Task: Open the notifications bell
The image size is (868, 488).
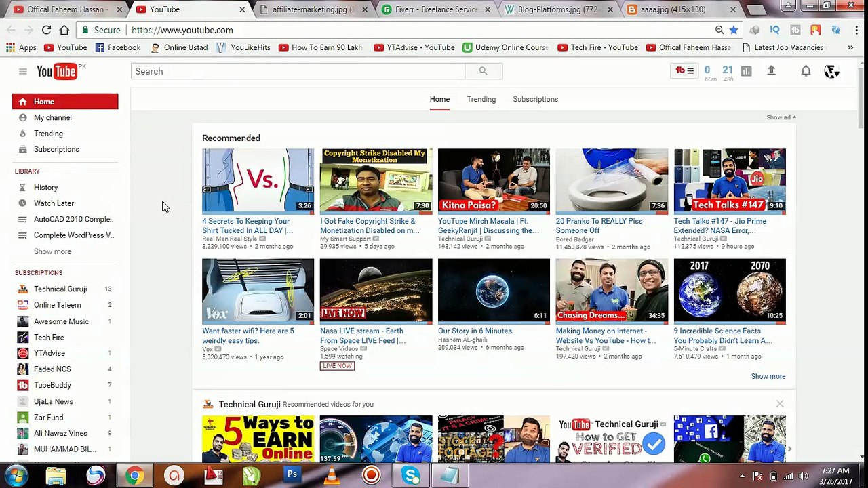Action: pyautogui.click(x=806, y=70)
